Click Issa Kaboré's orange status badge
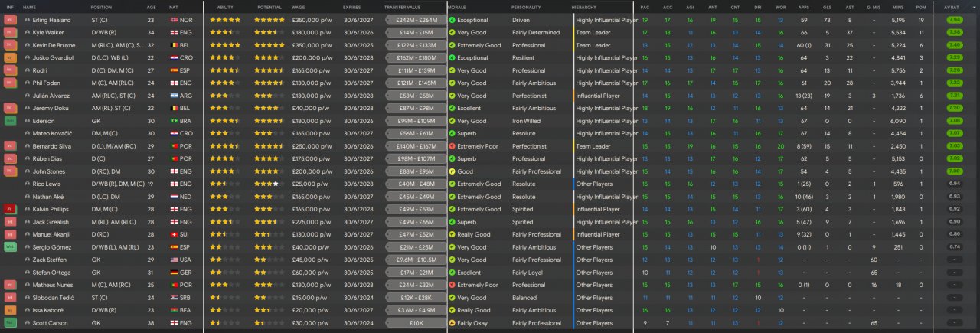The width and height of the screenshot is (980, 333). point(10,310)
